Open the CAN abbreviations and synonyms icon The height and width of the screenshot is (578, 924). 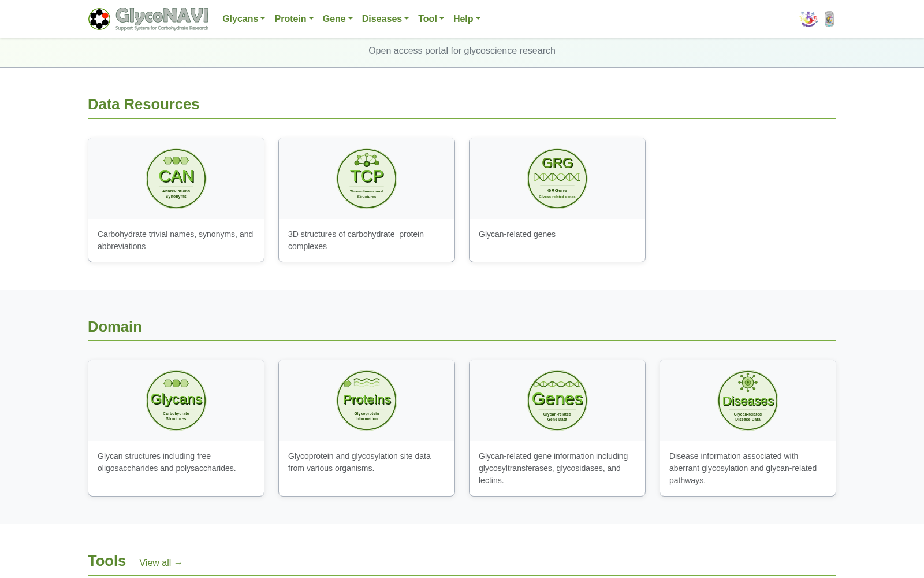tap(176, 179)
